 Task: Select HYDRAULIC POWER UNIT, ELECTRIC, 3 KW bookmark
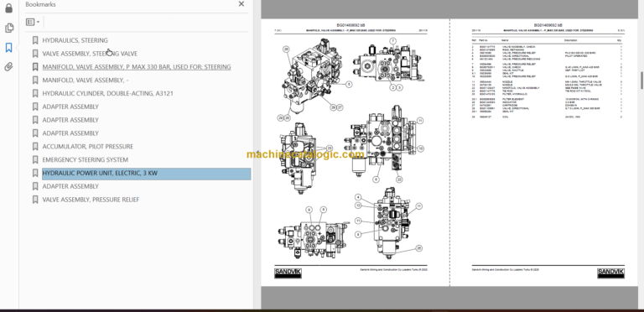[x=146, y=174]
